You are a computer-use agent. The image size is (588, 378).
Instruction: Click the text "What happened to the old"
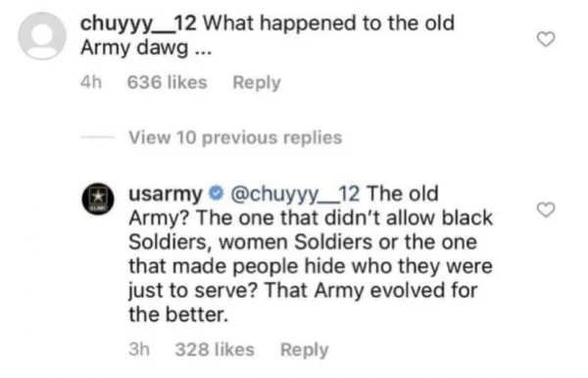[329, 24]
